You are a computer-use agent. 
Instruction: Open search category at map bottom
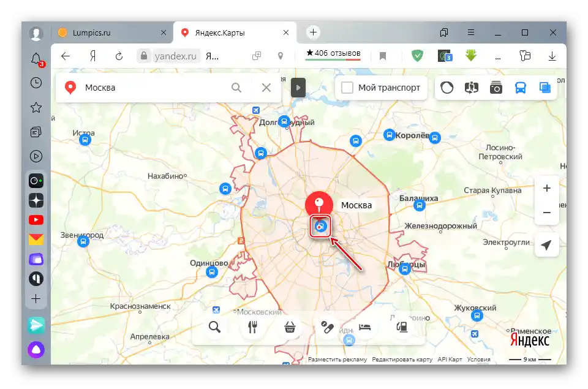tap(214, 327)
